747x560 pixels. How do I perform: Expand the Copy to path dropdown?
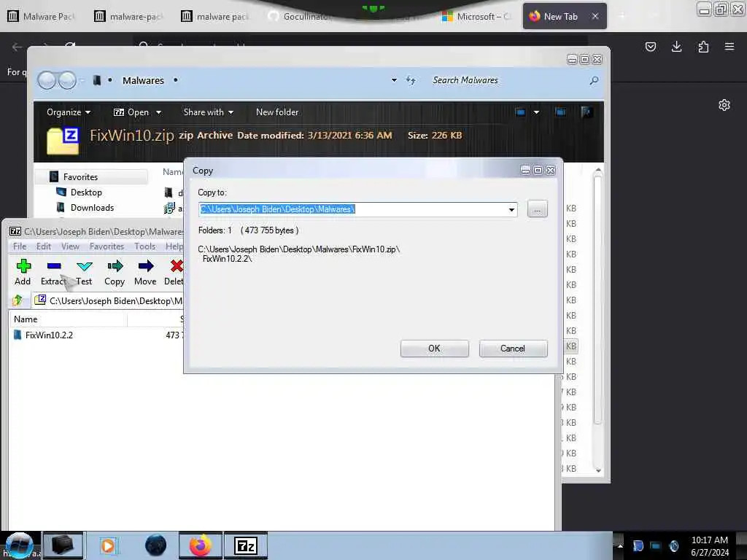(x=511, y=209)
